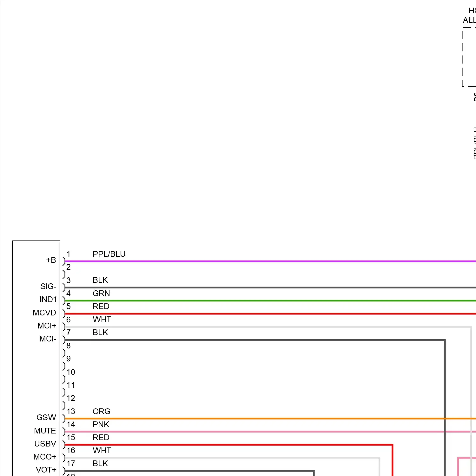Click the USBV terminal label
476x476 pixels.
[45, 444]
